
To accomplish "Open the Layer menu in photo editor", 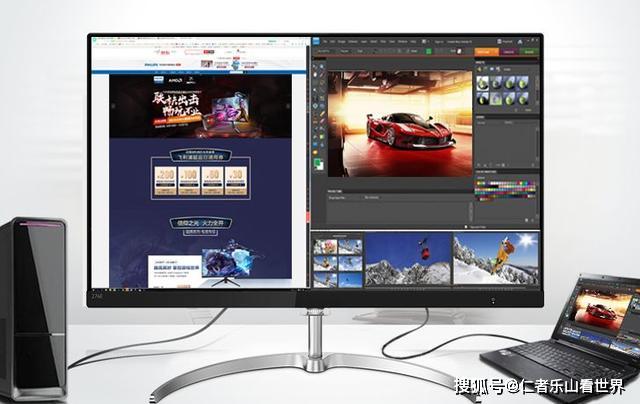I will tap(363, 41).
